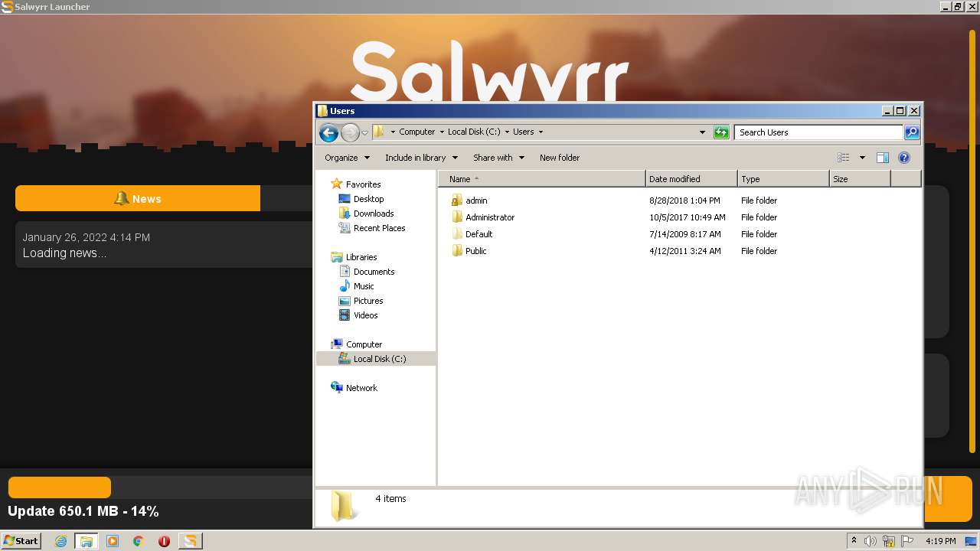This screenshot has width=980, height=551.
Task: Click the volume speaker tray icon
Action: click(871, 541)
